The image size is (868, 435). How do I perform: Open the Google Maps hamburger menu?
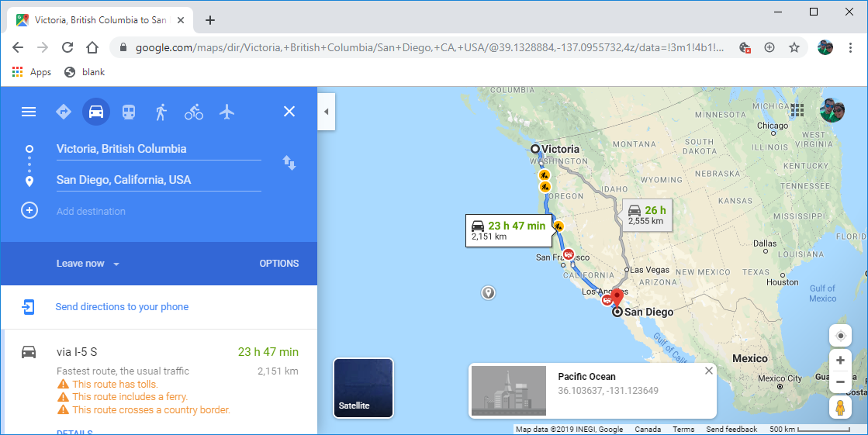click(x=29, y=112)
